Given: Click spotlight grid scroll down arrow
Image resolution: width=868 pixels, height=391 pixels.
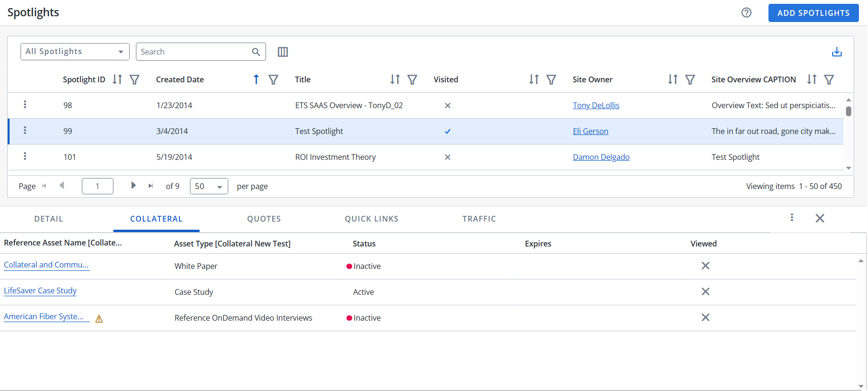Looking at the screenshot, I should pyautogui.click(x=848, y=168).
